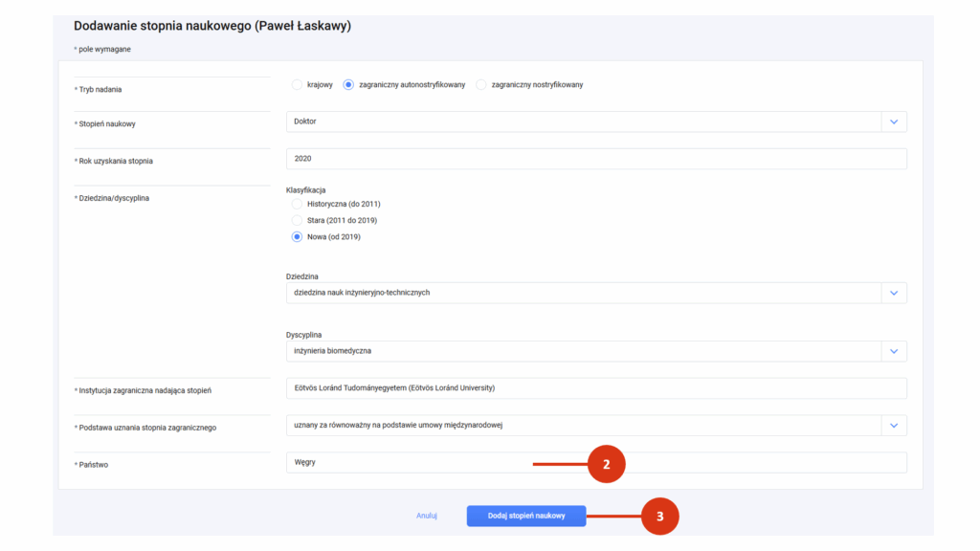Click the chevron icon on Dziedzina field
Screen dimensions: 980x551
click(x=894, y=293)
